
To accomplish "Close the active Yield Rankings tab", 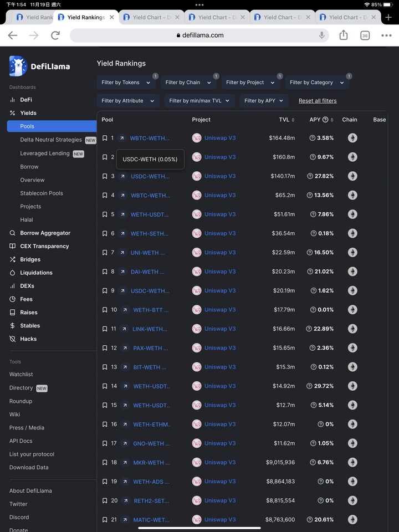I will click(111, 17).
